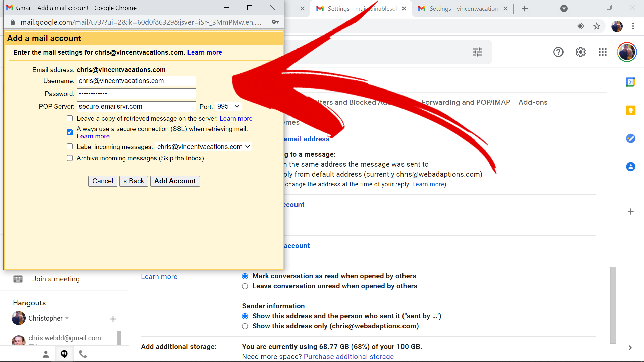Select Mark conversation as read when opened
644x362 pixels.
245,276
